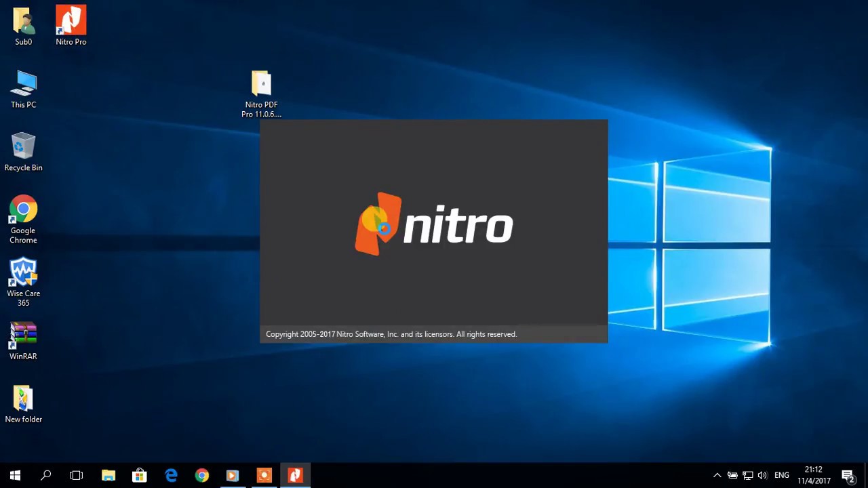Switch to Nitro Pro taskbar button
The image size is (868, 488).
pos(295,475)
